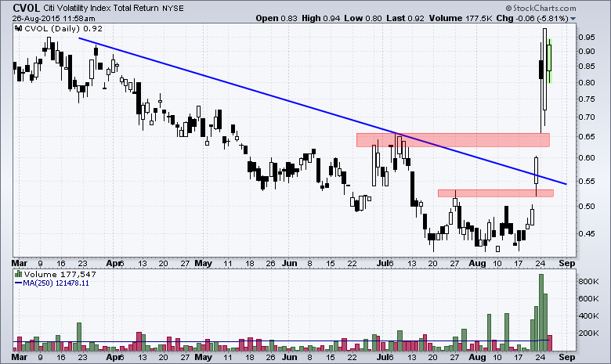Screen dimensions: 611x364
Task: Click the upper red resistance zone near 0.65
Action: tap(454, 140)
